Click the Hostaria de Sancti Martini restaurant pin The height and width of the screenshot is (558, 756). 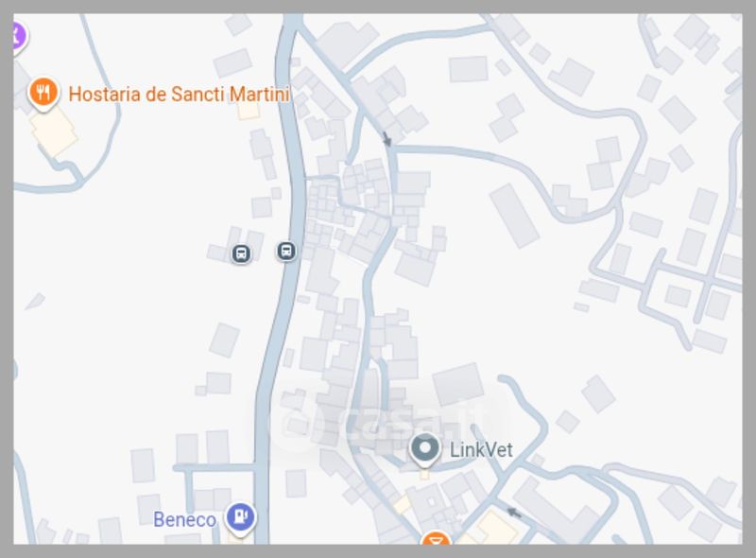43,94
